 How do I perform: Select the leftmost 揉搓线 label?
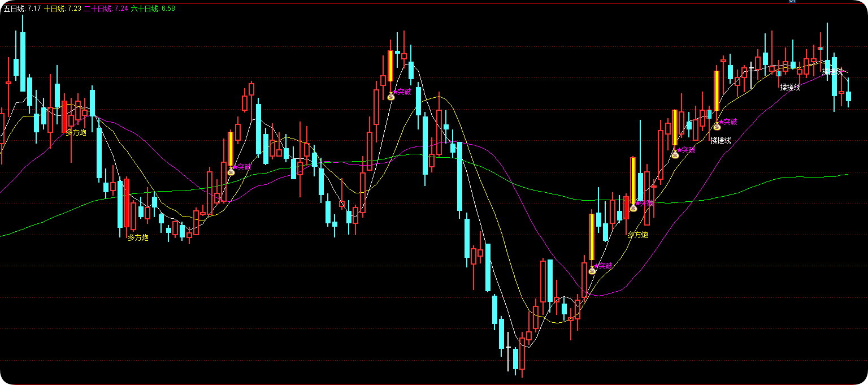[x=721, y=140]
